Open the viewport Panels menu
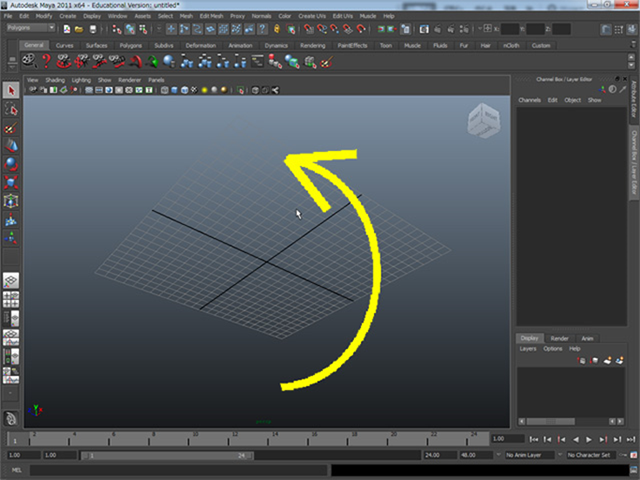 (156, 80)
